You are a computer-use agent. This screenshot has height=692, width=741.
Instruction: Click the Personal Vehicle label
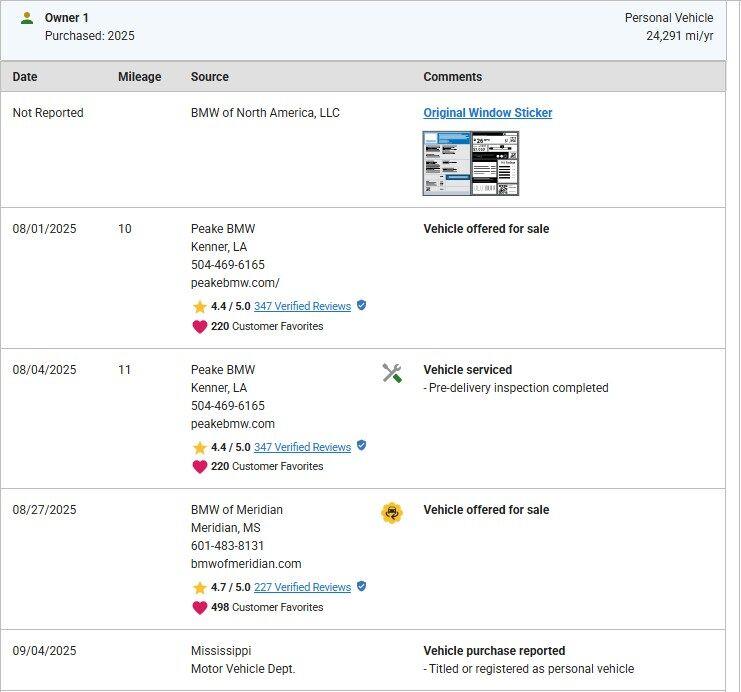[x=669, y=17]
